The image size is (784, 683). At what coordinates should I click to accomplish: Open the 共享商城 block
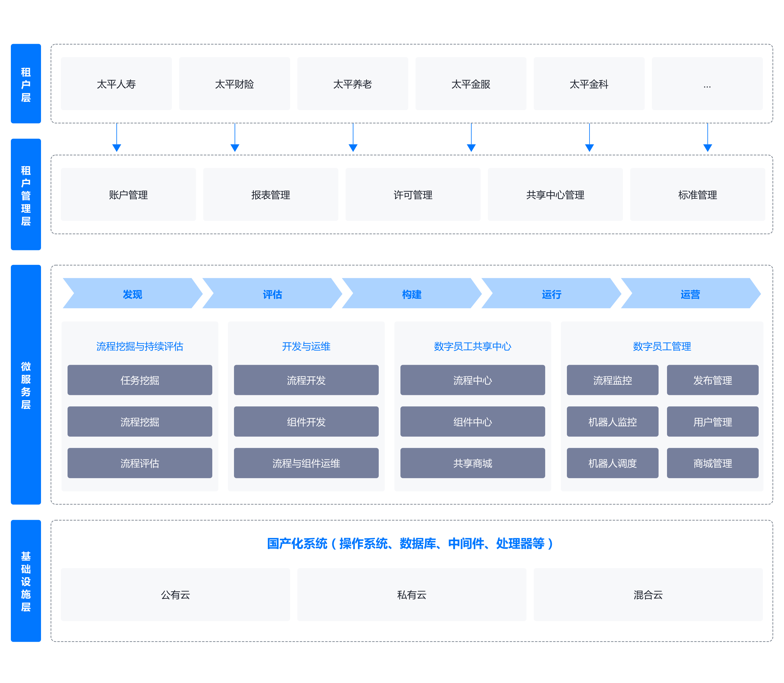click(x=473, y=463)
